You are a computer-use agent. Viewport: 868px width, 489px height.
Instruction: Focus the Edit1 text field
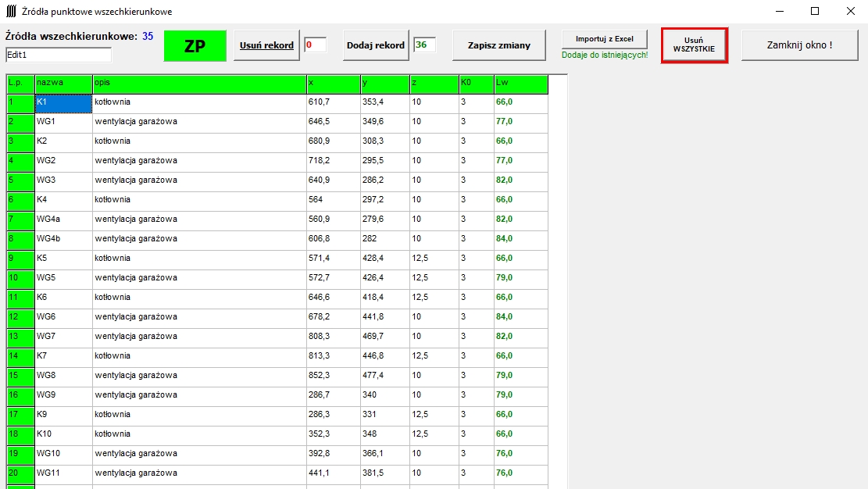pos(59,55)
